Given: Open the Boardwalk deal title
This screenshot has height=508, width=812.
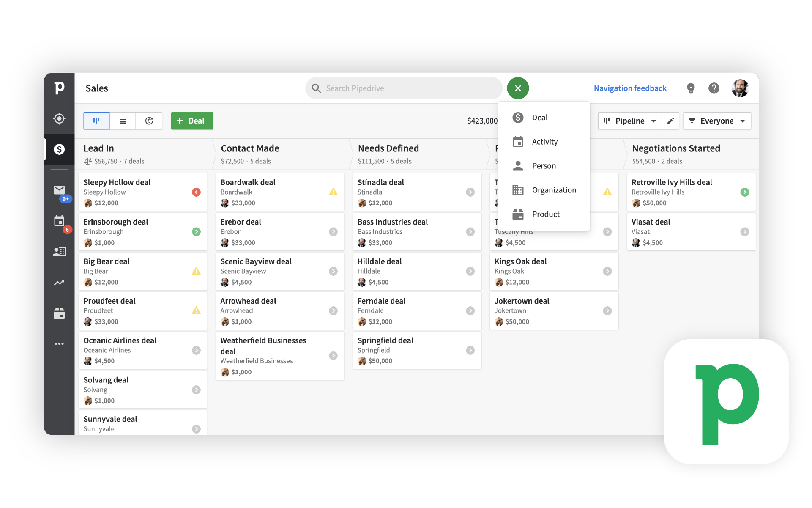Looking at the screenshot, I should 248,182.
